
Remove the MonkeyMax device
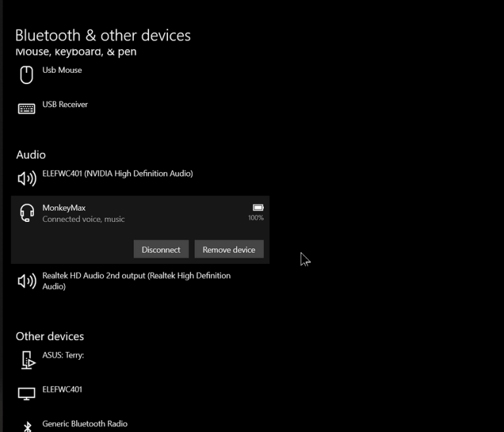[x=229, y=249]
